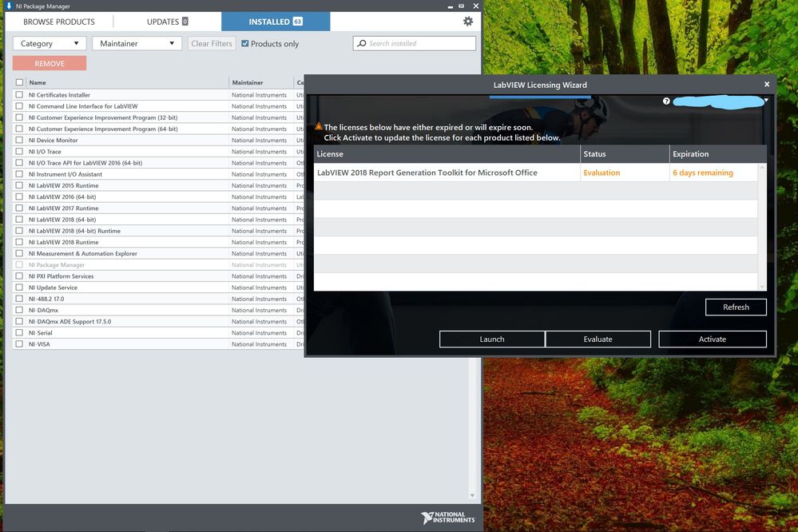Click the Activate button
This screenshot has height=532, width=798.
pos(713,339)
